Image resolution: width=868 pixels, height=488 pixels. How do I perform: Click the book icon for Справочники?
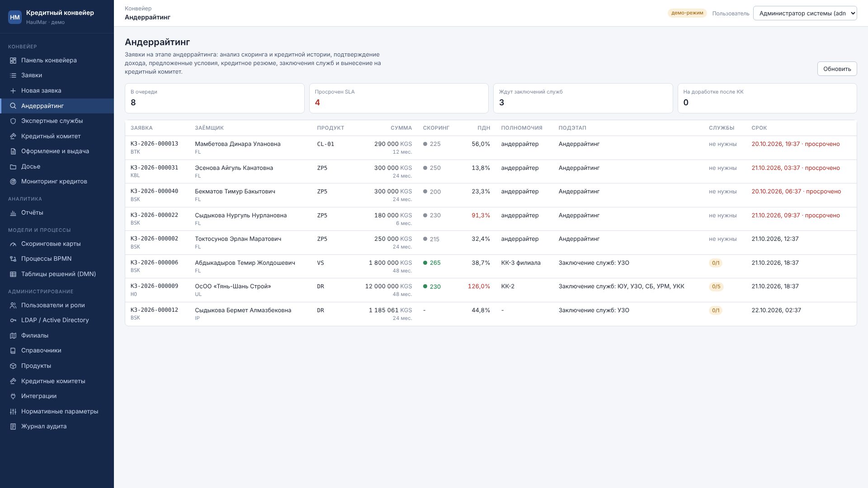tap(13, 351)
